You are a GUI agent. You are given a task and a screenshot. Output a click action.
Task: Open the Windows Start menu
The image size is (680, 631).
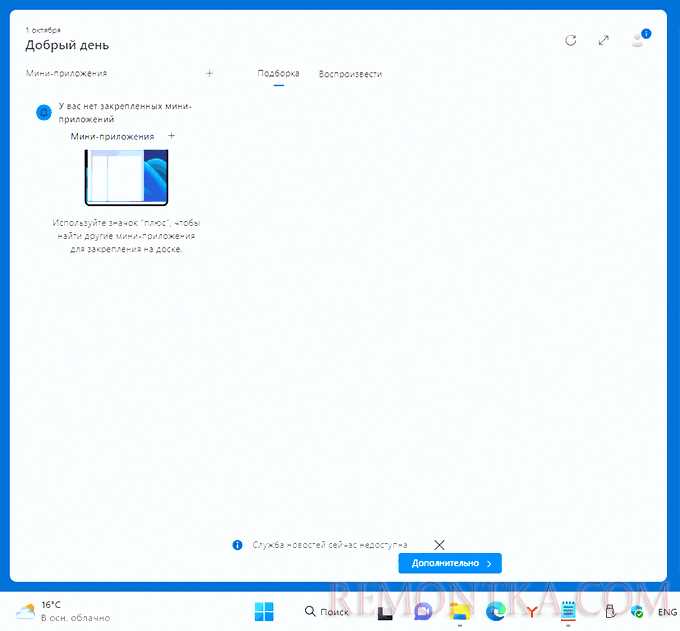(x=264, y=611)
